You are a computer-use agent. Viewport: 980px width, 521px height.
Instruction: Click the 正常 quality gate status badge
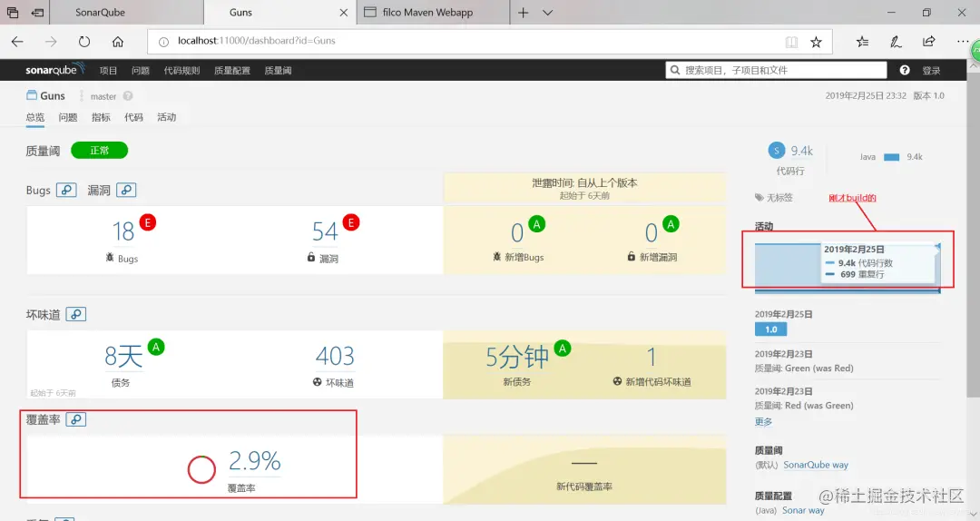coord(100,150)
